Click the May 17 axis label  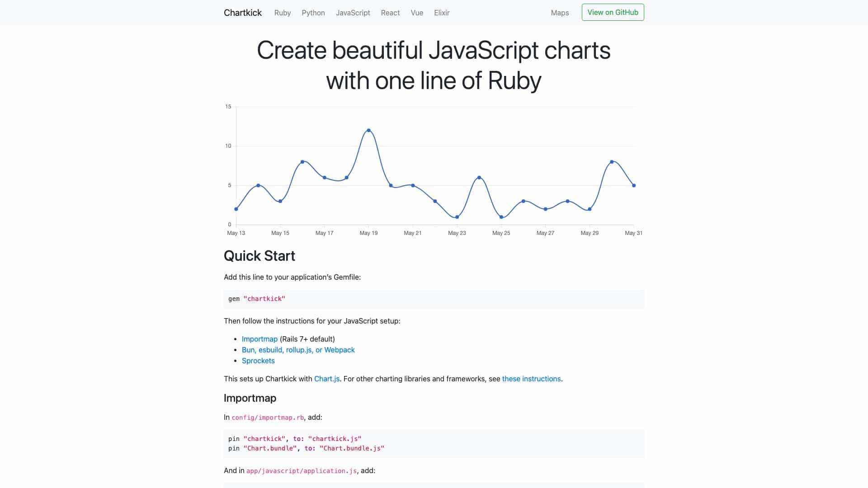tap(324, 233)
